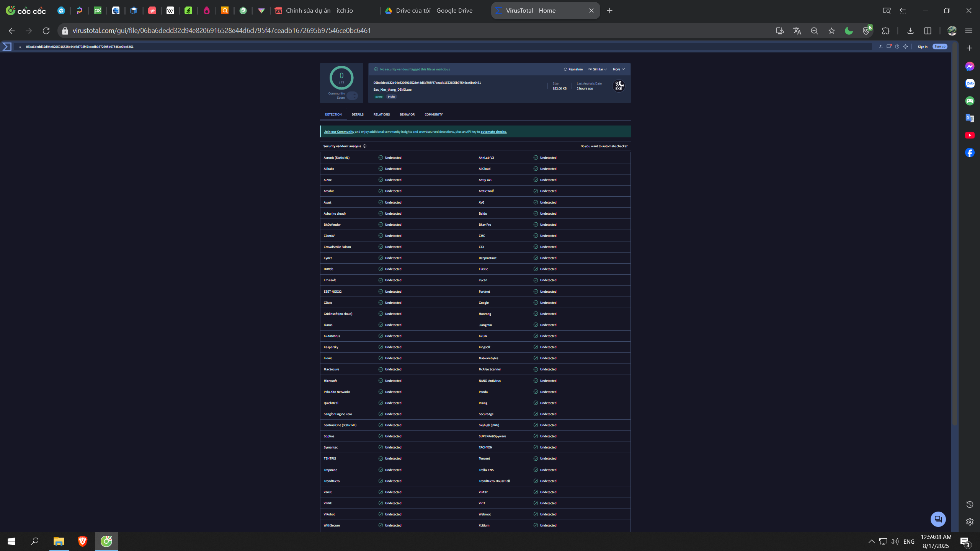This screenshot has height=551, width=980.
Task: Click the Kaspersky vendor row label
Action: pos(331,347)
